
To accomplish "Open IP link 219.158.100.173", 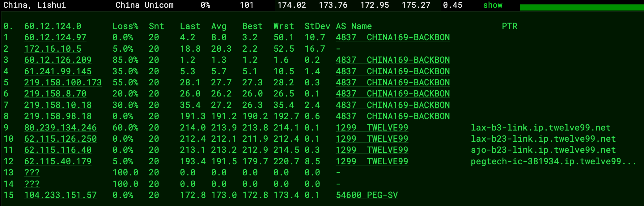I will pyautogui.click(x=63, y=83).
